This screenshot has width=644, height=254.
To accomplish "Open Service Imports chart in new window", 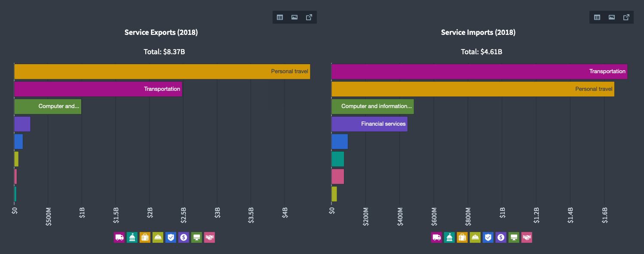I will [626, 17].
